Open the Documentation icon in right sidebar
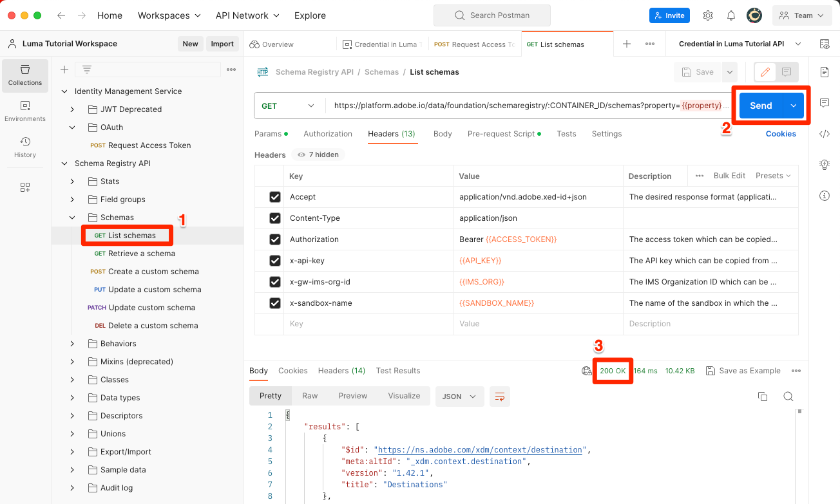 [825, 71]
